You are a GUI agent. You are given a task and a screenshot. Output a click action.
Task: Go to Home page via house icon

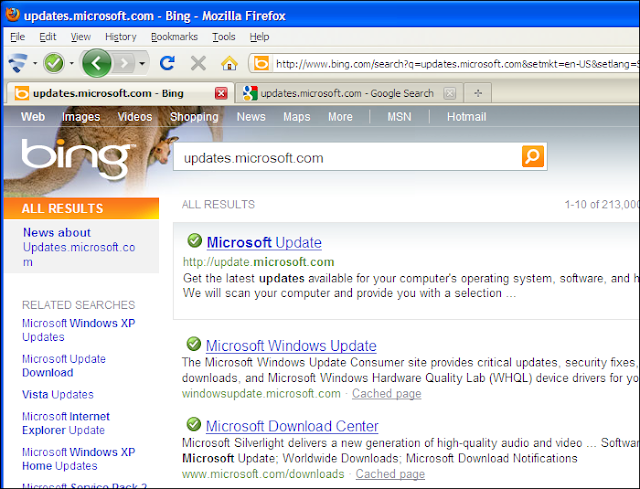(229, 63)
